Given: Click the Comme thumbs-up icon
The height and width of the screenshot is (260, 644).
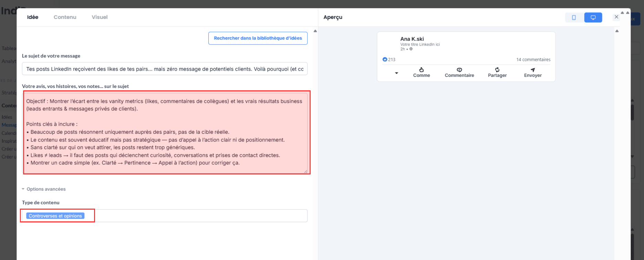Looking at the screenshot, I should [421, 70].
